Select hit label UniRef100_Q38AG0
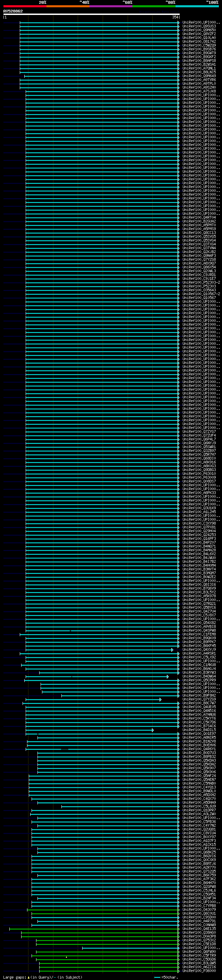 (199, 932)
